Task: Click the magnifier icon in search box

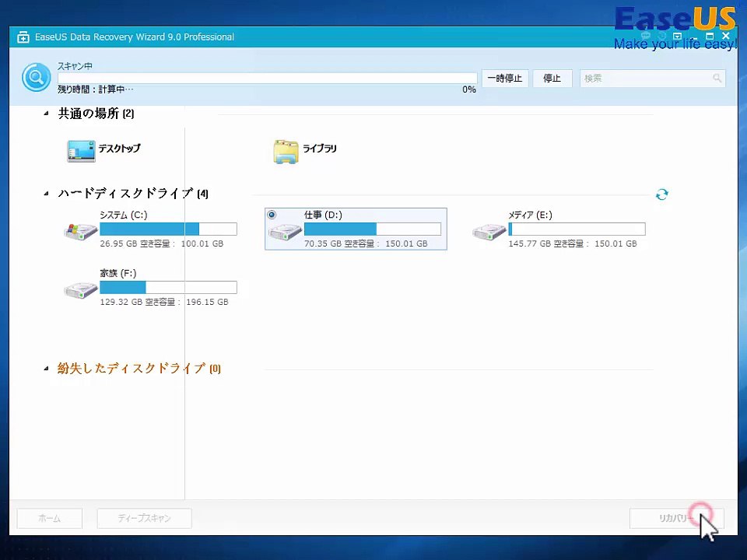Action: pyautogui.click(x=717, y=78)
